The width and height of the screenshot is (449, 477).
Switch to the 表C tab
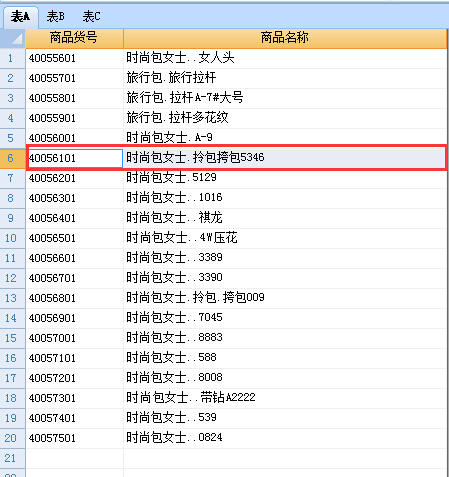tap(91, 17)
